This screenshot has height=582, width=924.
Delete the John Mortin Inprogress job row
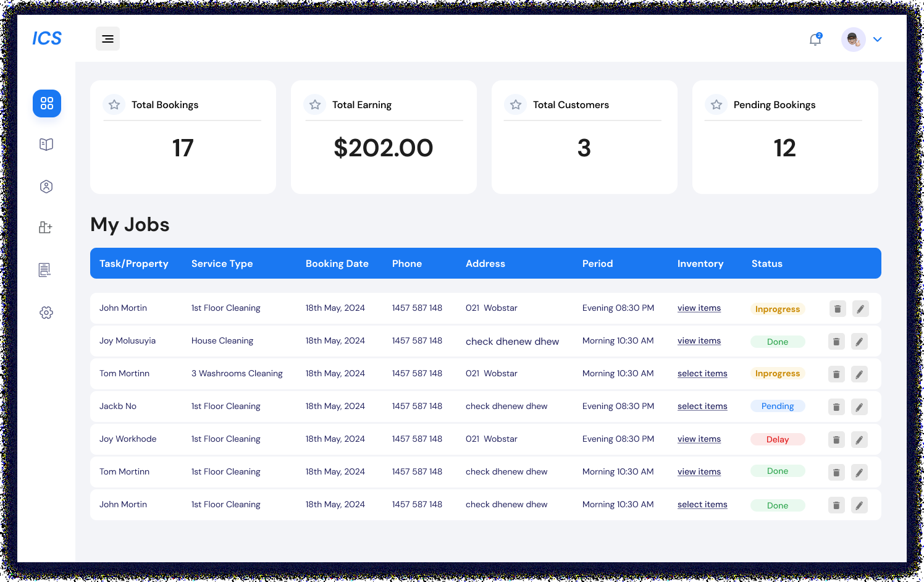click(837, 309)
